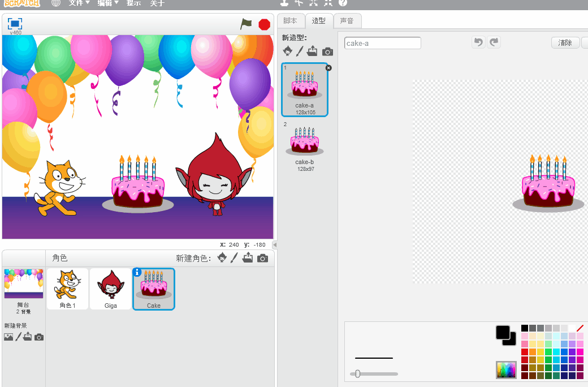Upload costume from file
This screenshot has width=588, height=387.
tap(312, 51)
